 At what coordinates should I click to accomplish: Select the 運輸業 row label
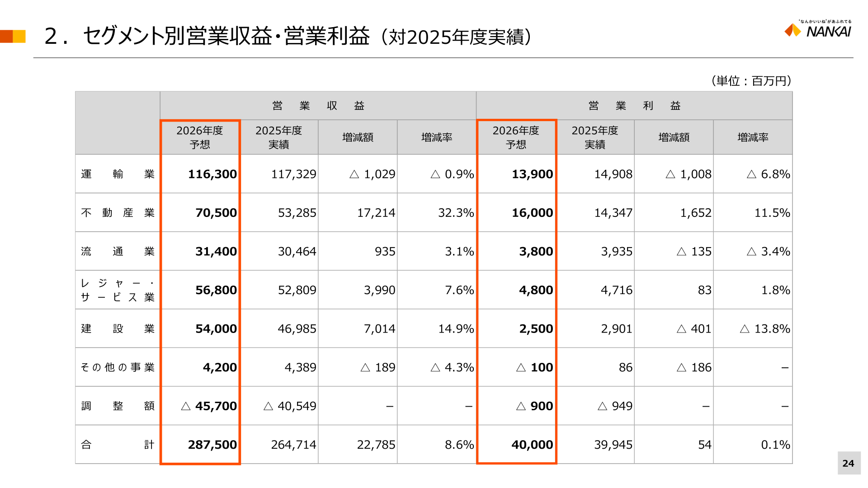pyautogui.click(x=118, y=174)
